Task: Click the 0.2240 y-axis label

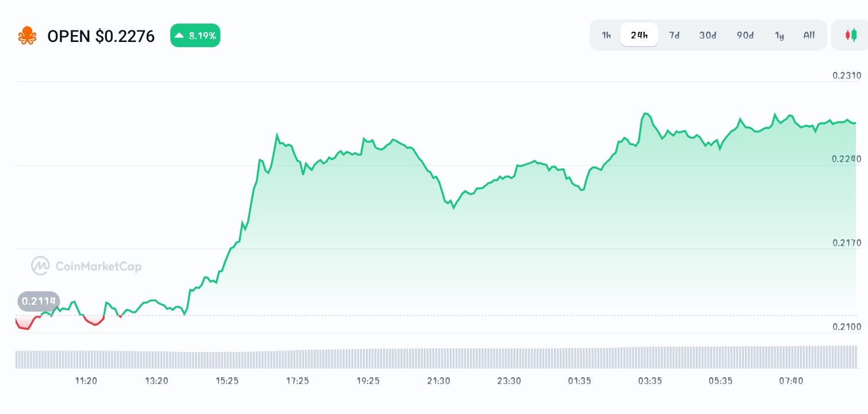Action: [847, 159]
